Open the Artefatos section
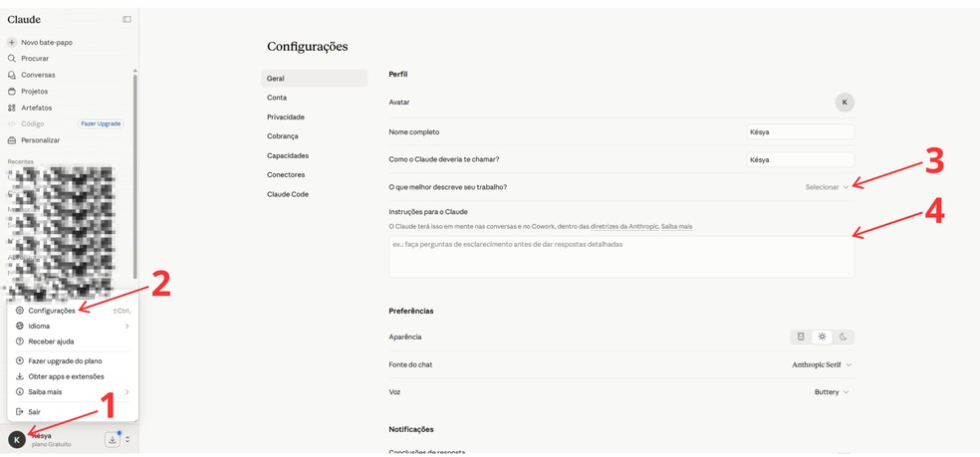 click(x=30, y=108)
